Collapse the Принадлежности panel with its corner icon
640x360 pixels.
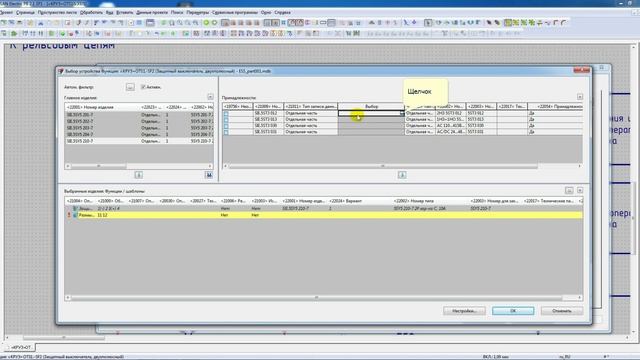coord(580,97)
